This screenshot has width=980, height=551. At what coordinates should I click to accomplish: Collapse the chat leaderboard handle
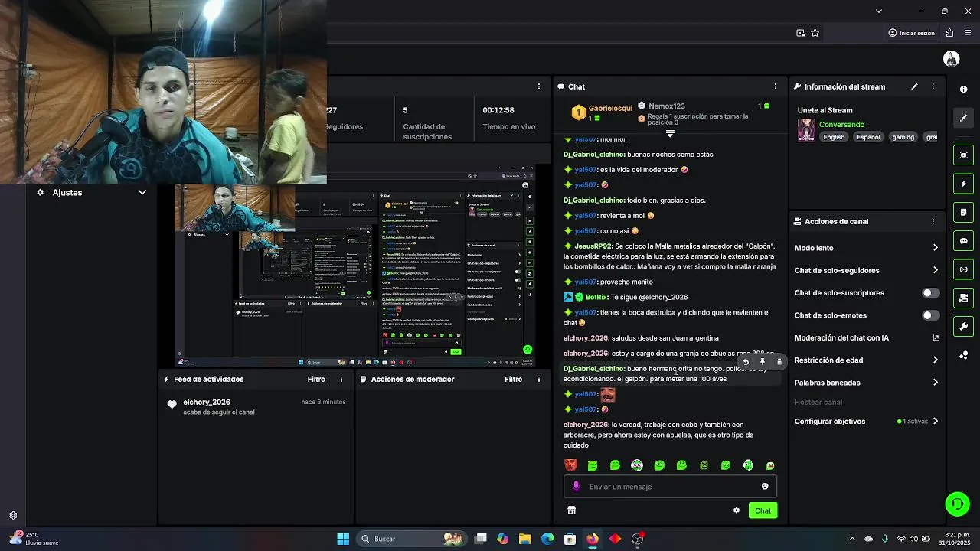(x=670, y=133)
